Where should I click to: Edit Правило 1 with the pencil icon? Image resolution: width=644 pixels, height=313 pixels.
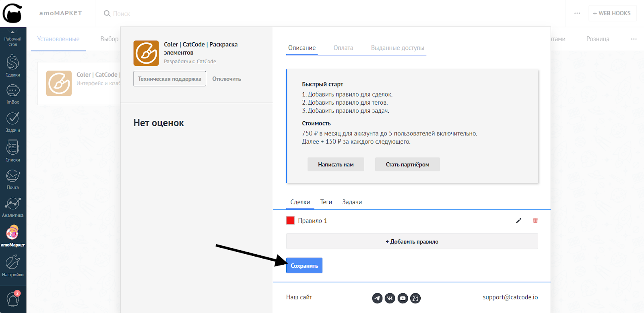[518, 220]
